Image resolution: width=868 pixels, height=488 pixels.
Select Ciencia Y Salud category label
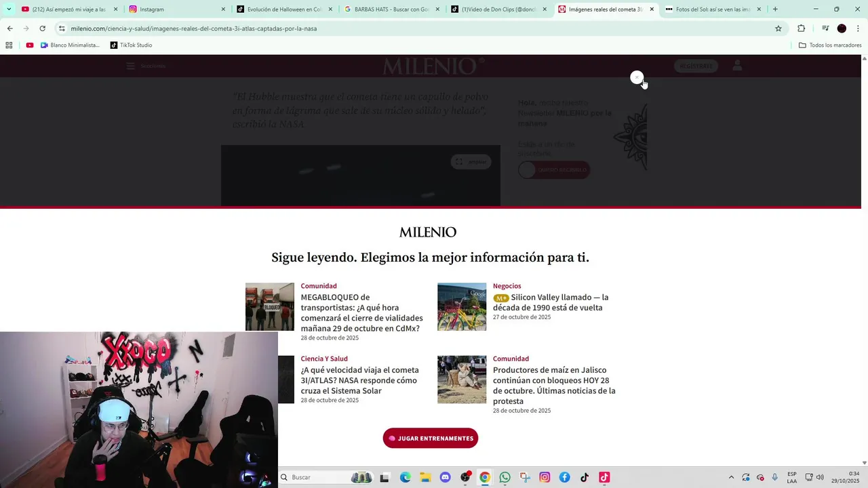324,359
